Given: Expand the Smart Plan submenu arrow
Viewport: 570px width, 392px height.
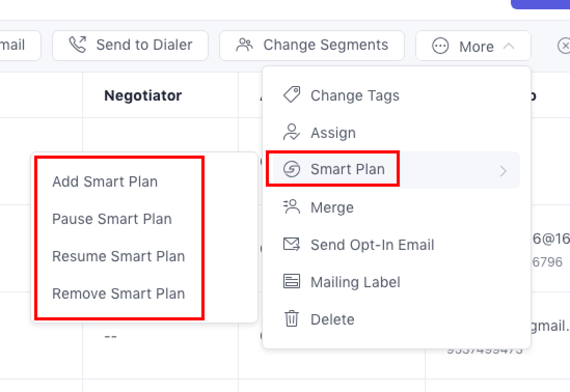Looking at the screenshot, I should 503,171.
